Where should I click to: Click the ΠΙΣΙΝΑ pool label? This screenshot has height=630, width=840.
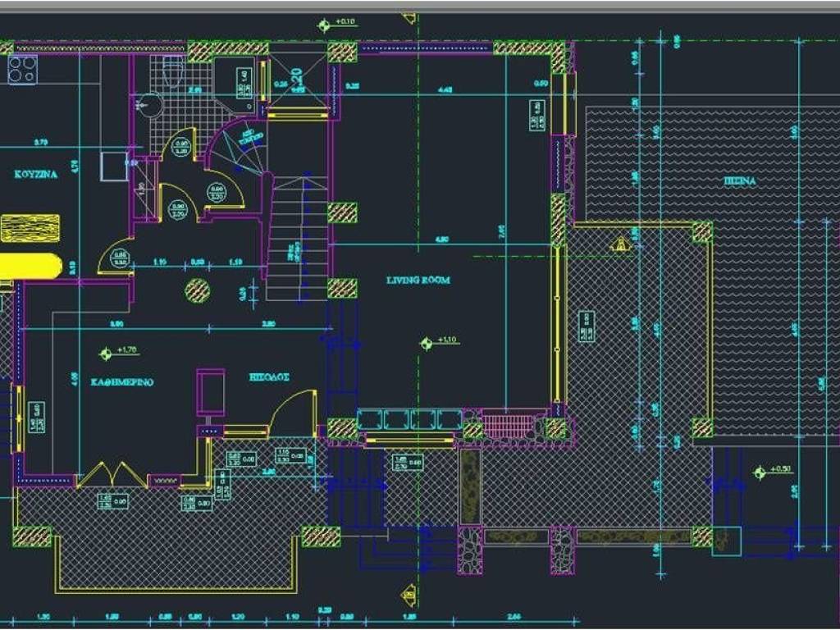[740, 182]
